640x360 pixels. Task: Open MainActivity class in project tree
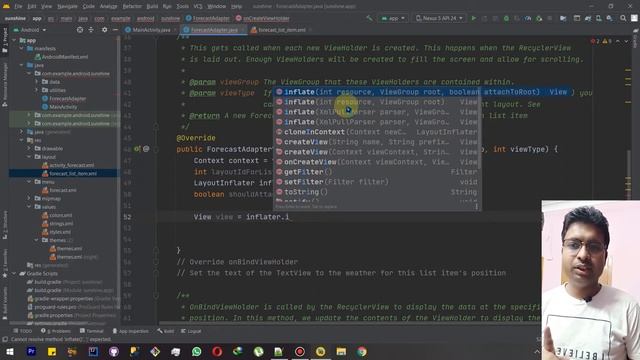coord(60,107)
